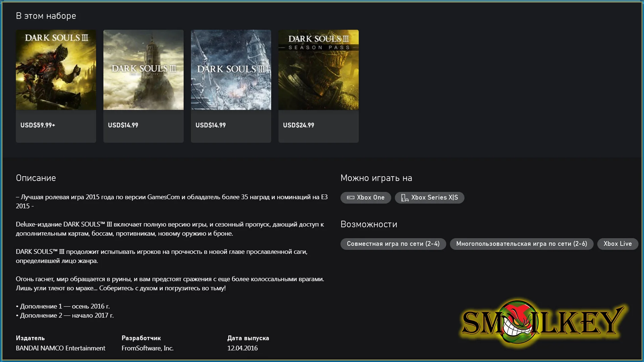Image resolution: width=644 pixels, height=362 pixels.
Task: Click the Совместная игра по сети (2-4) tag
Action: click(393, 244)
